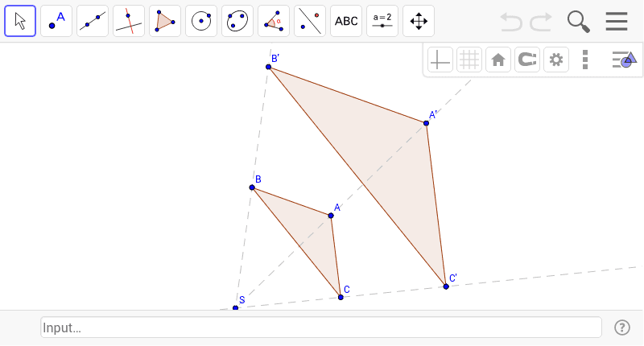This screenshot has height=346, width=644.
Task: Reset view with the home button
Action: pyautogui.click(x=498, y=60)
